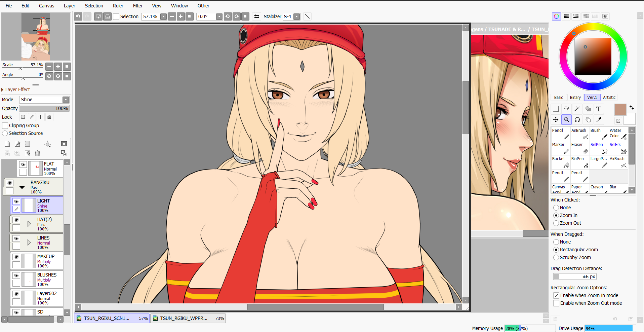Select the Magic Wand tool

point(577,109)
